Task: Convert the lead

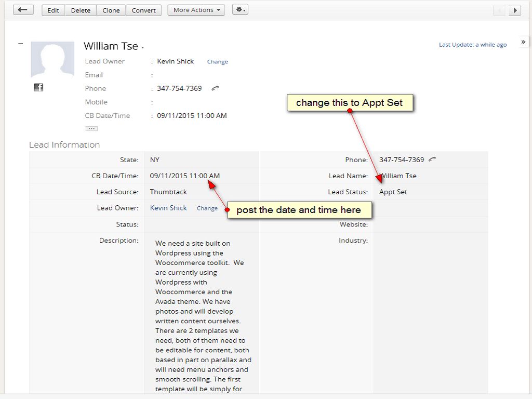Action: [x=144, y=10]
